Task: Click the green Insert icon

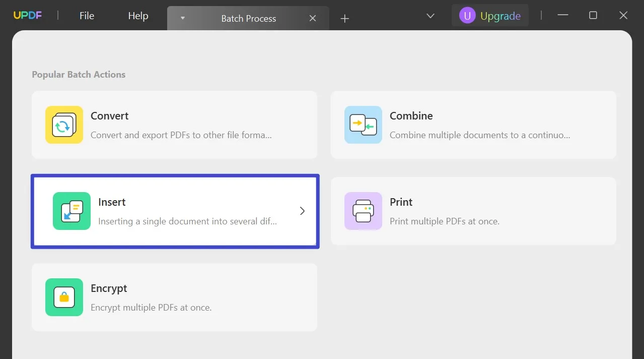Action: coord(71,211)
